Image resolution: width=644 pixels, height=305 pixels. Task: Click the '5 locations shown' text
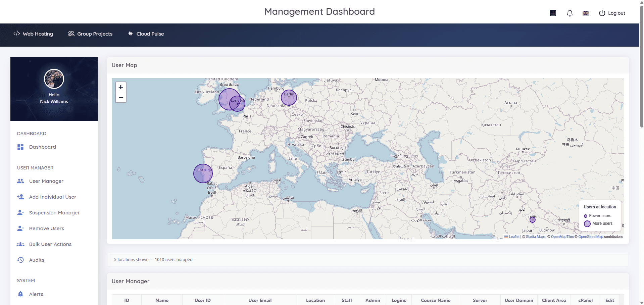tap(131, 259)
